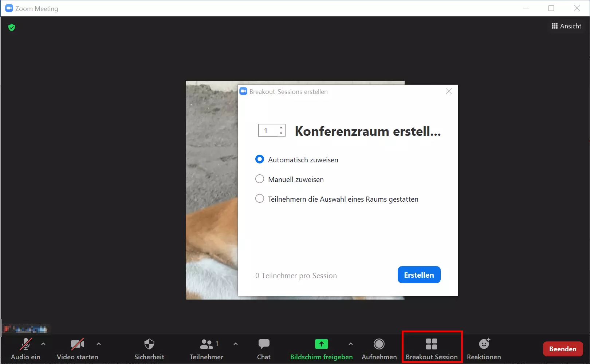
Task: Decrease number of rooms with down arrow
Action: 281,133
